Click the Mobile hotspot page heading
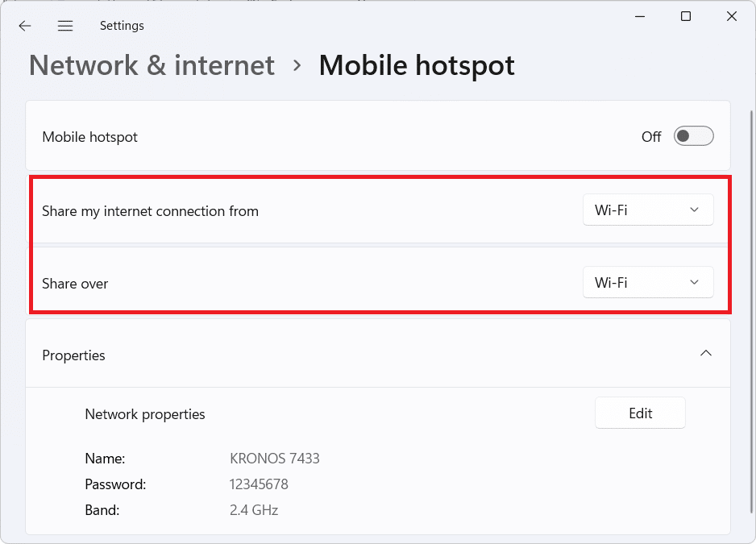756x544 pixels. coord(417,65)
